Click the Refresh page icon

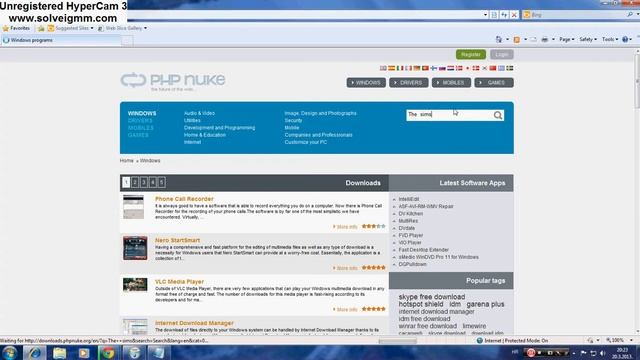point(504,15)
